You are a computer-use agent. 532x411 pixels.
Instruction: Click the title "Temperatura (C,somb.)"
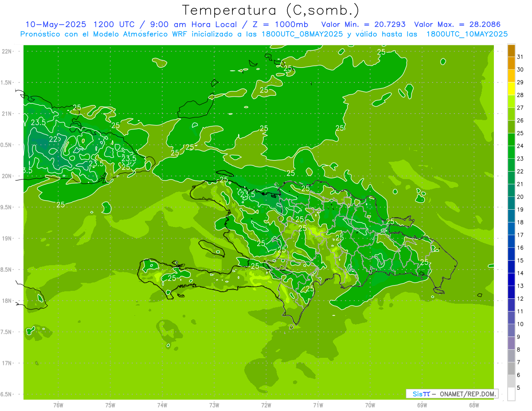tap(270, 11)
